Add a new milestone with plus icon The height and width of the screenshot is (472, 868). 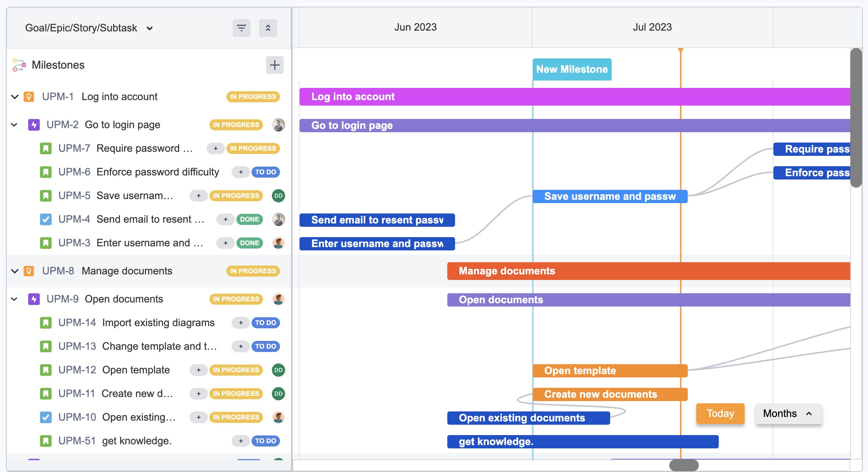click(x=274, y=65)
